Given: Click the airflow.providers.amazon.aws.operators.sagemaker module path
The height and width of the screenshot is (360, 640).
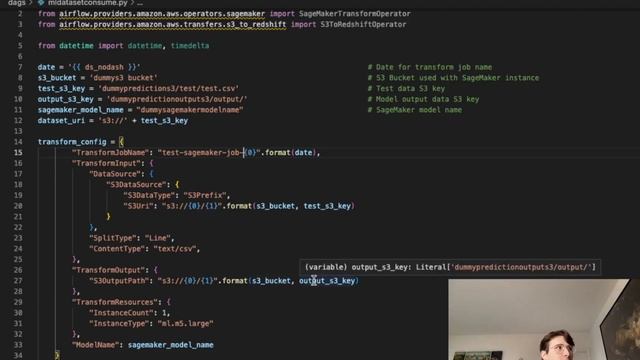Looking at the screenshot, I should point(162,14).
